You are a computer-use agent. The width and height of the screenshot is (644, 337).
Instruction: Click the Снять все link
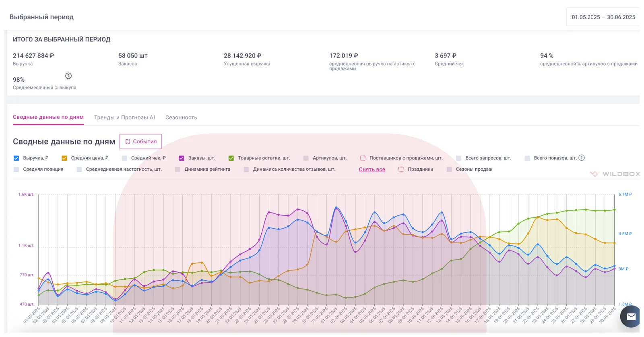click(372, 170)
